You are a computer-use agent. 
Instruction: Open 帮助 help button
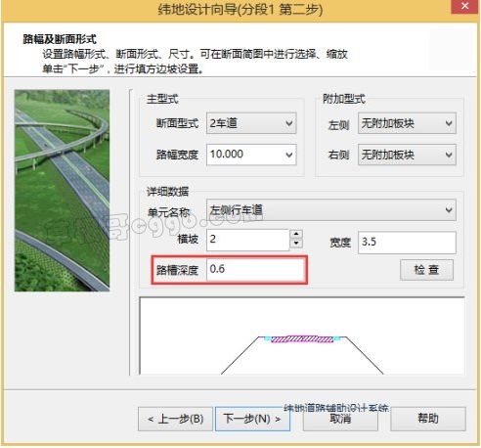point(428,419)
